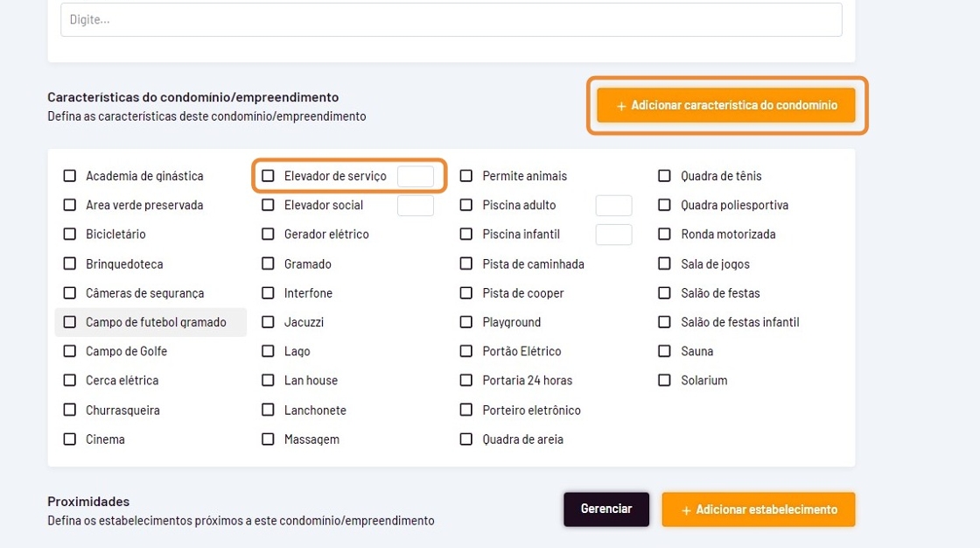This screenshot has width=980, height=548.
Task: Click the Piscina adulto quantity field
Action: (x=613, y=206)
